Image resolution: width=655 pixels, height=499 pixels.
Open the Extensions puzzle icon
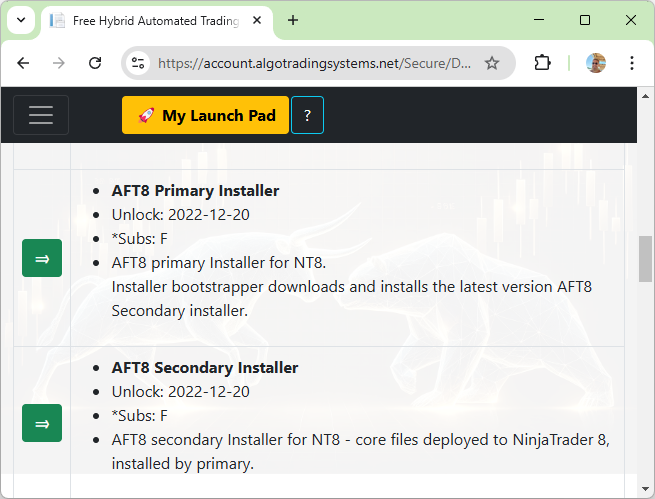click(542, 63)
